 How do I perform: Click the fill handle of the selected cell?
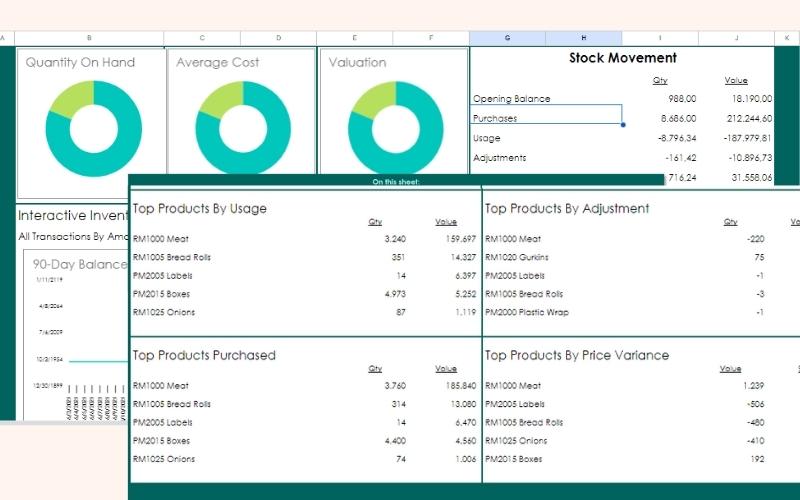click(x=623, y=125)
